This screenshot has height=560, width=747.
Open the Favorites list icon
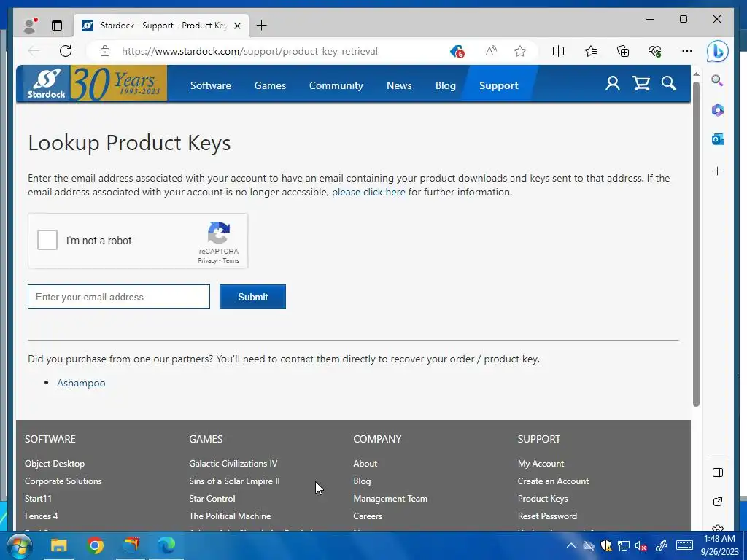coord(591,51)
